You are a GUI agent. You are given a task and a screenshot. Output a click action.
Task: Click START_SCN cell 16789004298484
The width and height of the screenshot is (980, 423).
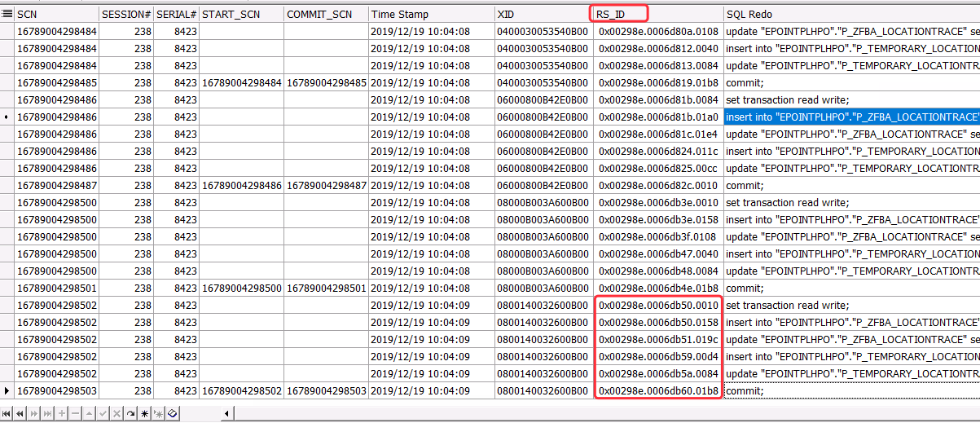pos(241,82)
